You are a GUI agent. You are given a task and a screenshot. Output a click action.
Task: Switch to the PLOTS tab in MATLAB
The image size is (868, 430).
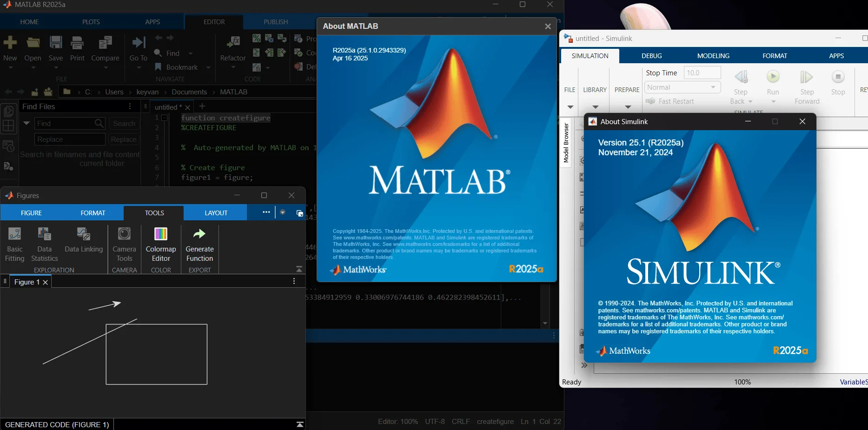click(x=91, y=22)
